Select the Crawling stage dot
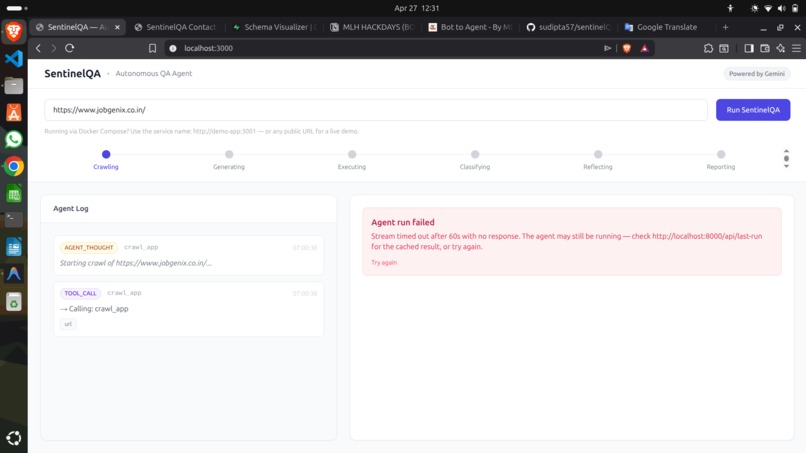Viewport: 806px width, 453px height. click(x=106, y=154)
